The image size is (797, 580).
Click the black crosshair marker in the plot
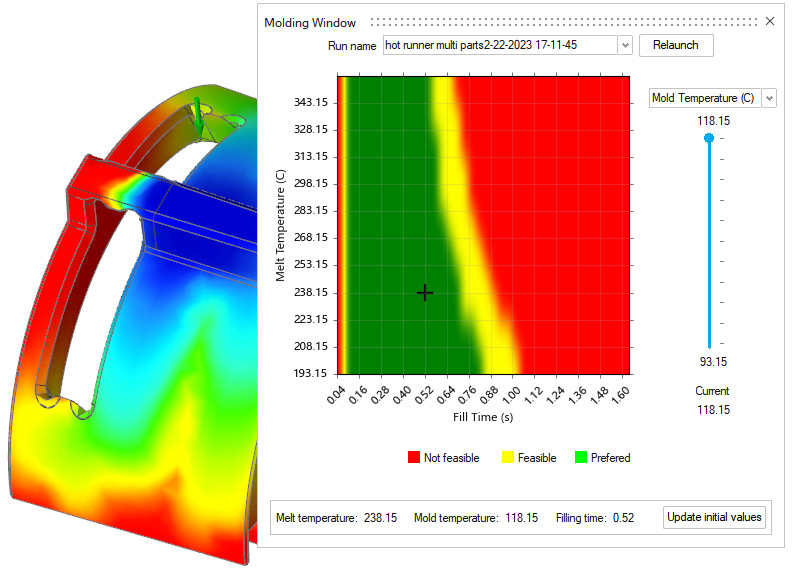(x=425, y=292)
